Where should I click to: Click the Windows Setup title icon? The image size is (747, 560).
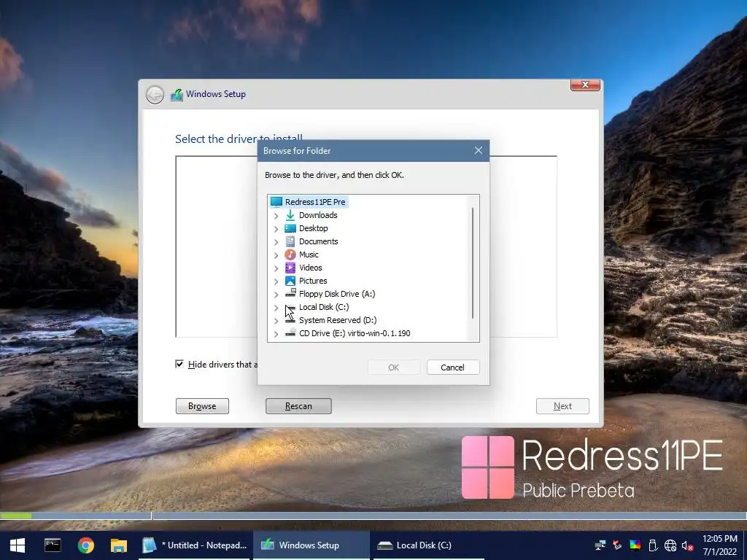tap(177, 95)
